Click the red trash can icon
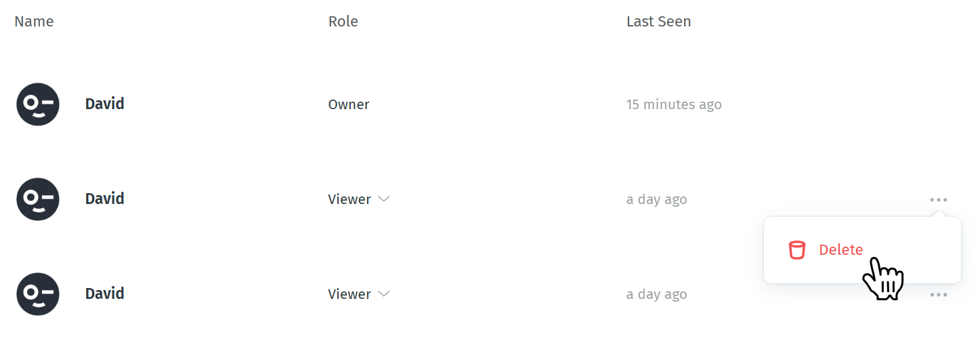This screenshot has height=347, width=980. [x=797, y=250]
